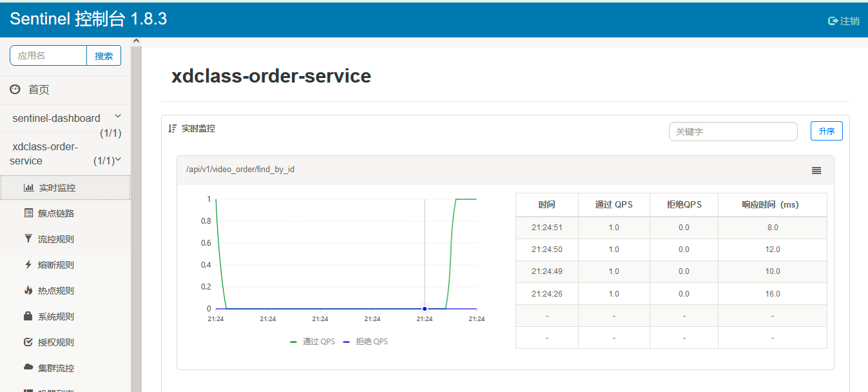The width and height of the screenshot is (868, 392).
Task: Click the list icon for 簇点链路
Action: 28,213
